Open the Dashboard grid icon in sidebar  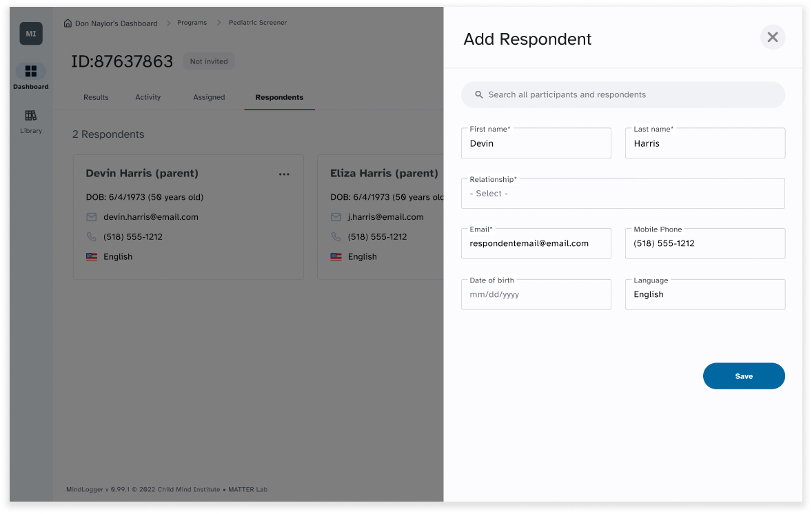[31, 71]
